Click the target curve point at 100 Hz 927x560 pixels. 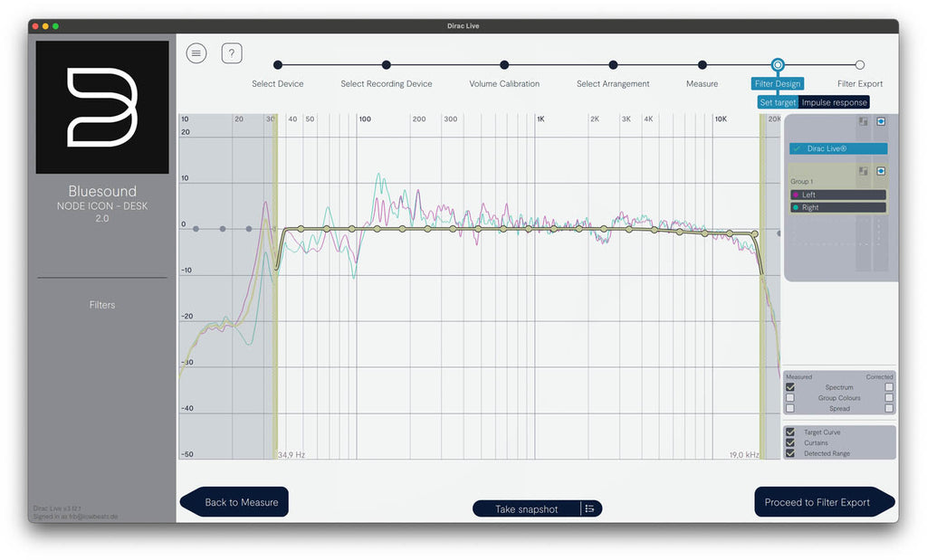352,229
